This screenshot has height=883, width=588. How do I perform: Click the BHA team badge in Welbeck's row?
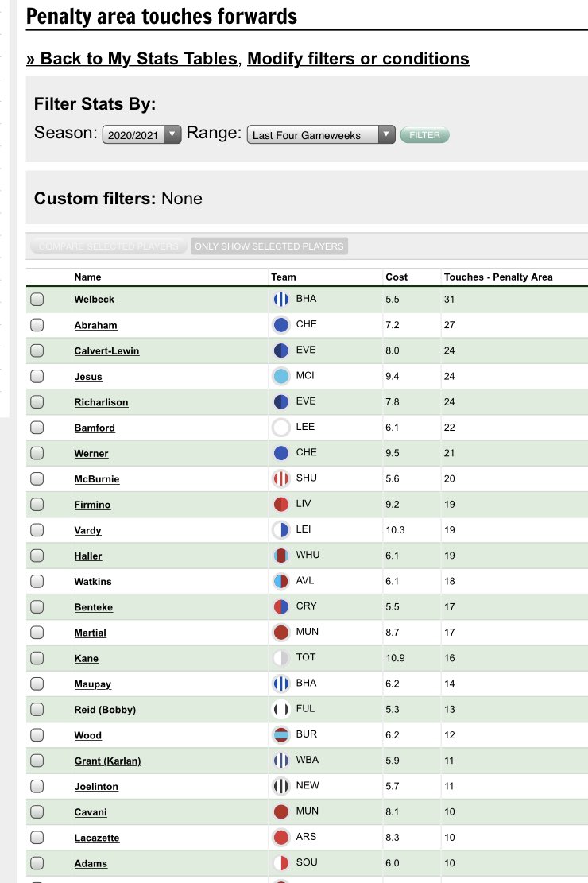pos(281,299)
